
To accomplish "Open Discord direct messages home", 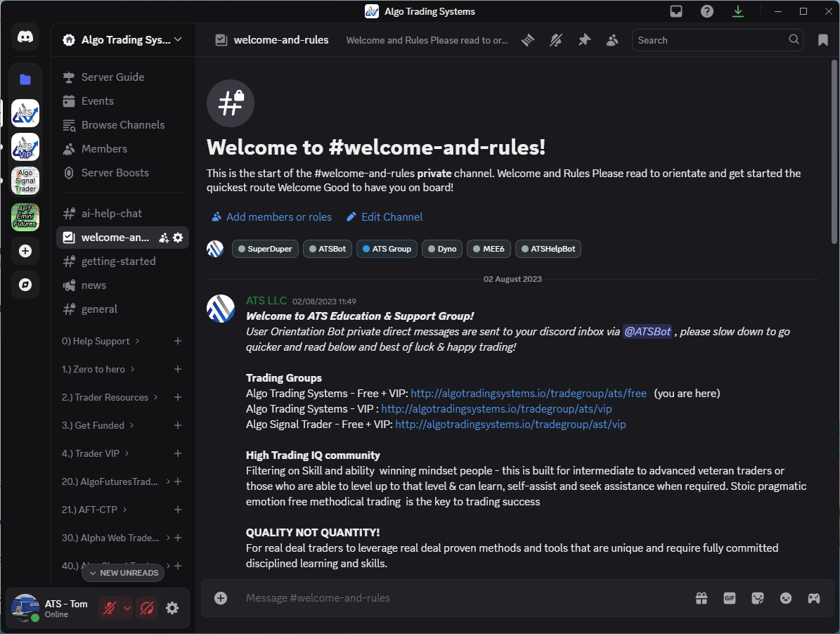I will pyautogui.click(x=25, y=37).
